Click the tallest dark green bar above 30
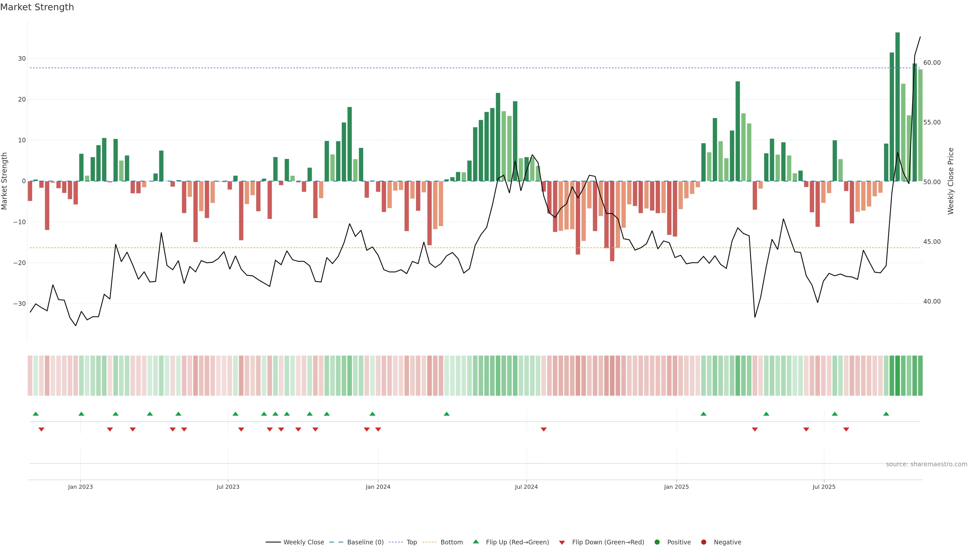The image size is (980, 551). [x=898, y=106]
